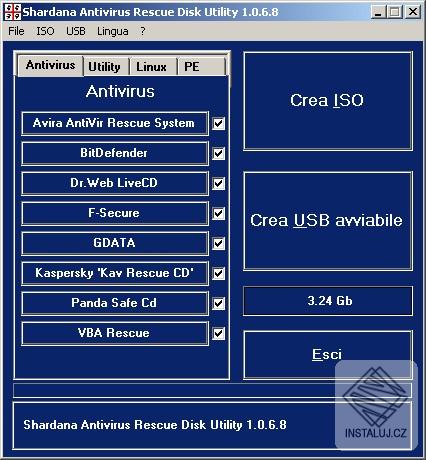Open the Lingua menu
This screenshot has height=460, width=426.
113,31
